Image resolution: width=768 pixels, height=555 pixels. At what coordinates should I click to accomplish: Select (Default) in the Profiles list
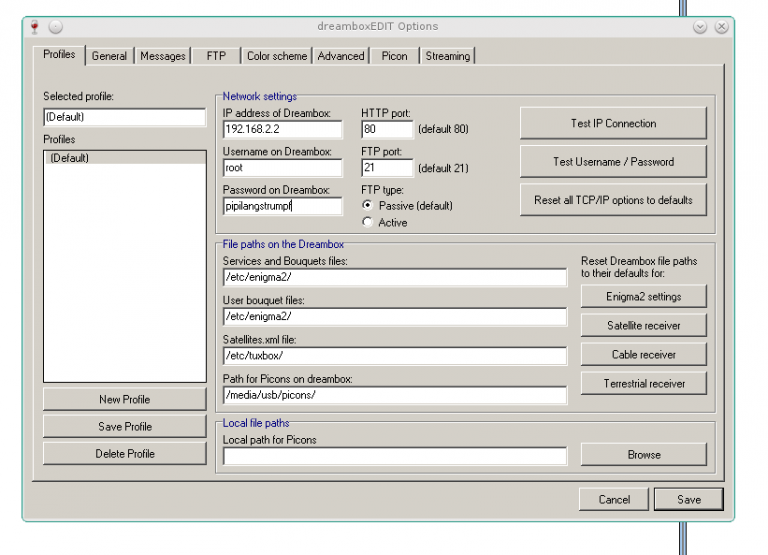pyautogui.click(x=70, y=158)
